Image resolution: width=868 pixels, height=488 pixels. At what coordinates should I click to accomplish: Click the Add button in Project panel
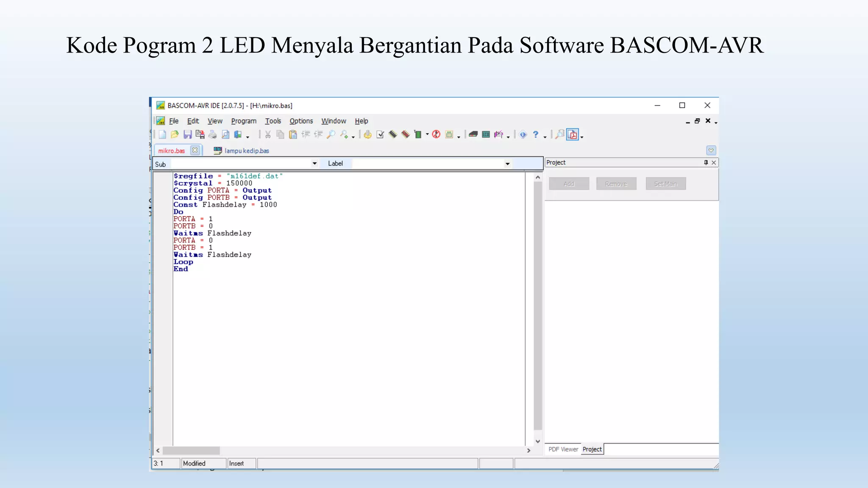[x=569, y=184]
